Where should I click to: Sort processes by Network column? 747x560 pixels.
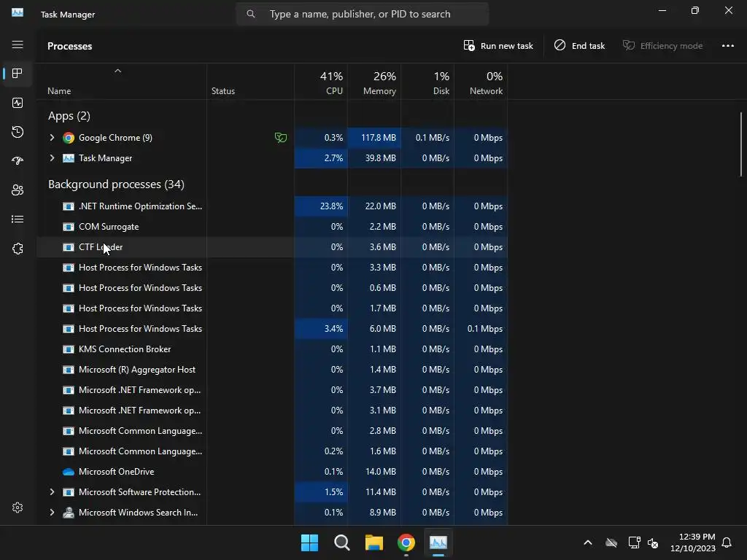pos(481,82)
